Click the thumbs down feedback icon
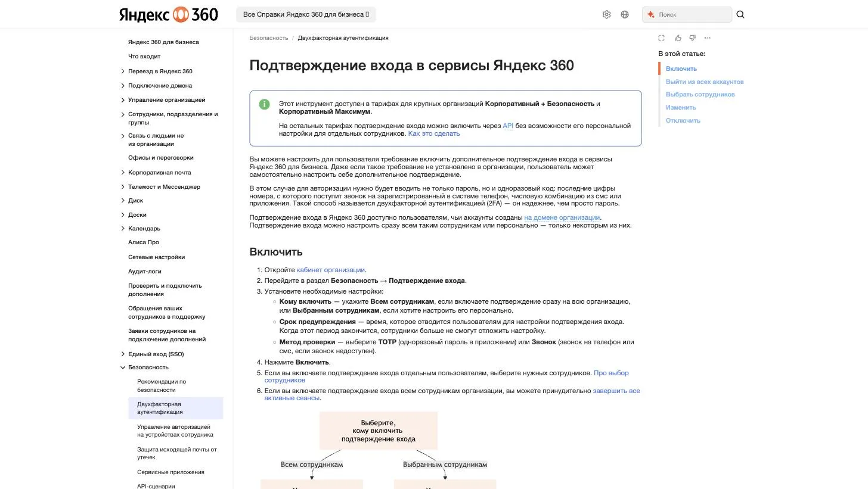The height and width of the screenshot is (489, 868). 692,38
